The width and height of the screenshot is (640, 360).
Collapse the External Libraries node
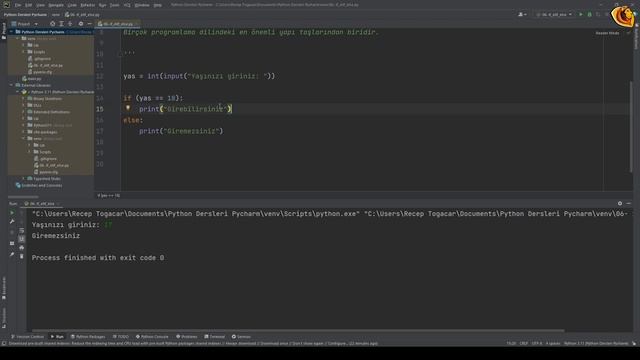coord(11,85)
